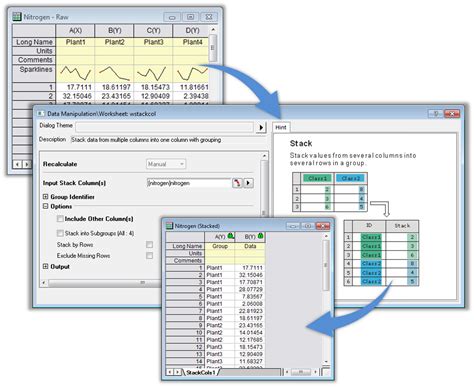Viewport: 474px width, 387px height.
Task: Click the interactive range selection button for Input Stack Columns
Action: (x=237, y=183)
